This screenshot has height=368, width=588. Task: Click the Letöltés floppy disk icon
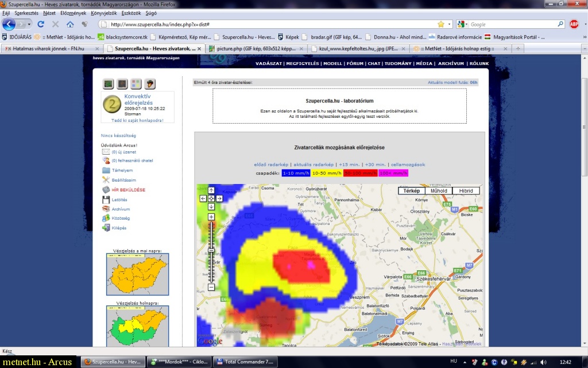[106, 200]
